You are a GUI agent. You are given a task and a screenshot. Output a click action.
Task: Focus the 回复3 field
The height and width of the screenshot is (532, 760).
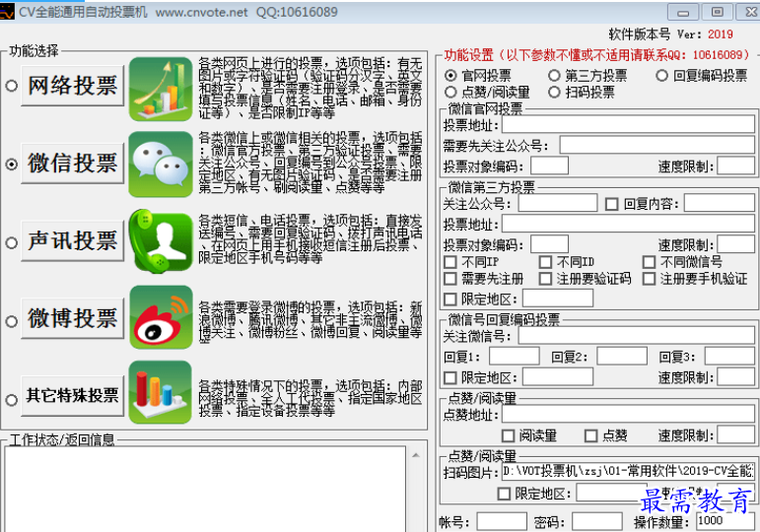click(729, 356)
